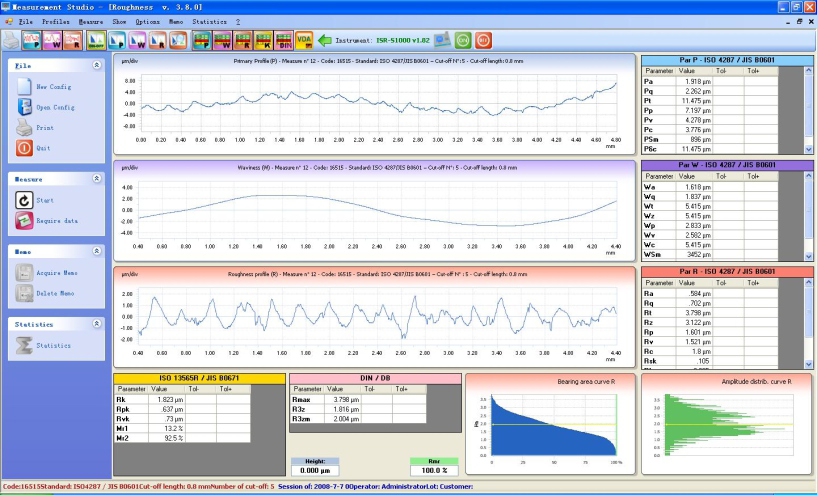Click the Require data link

point(57,221)
